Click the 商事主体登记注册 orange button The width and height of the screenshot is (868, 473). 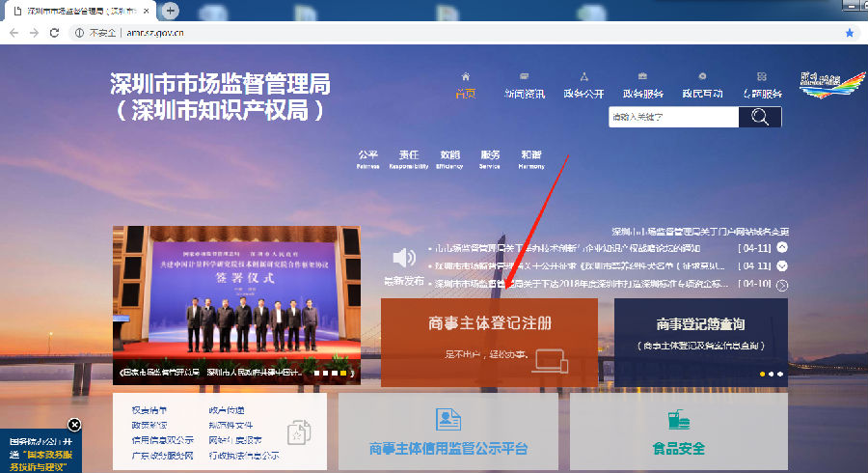(x=490, y=342)
